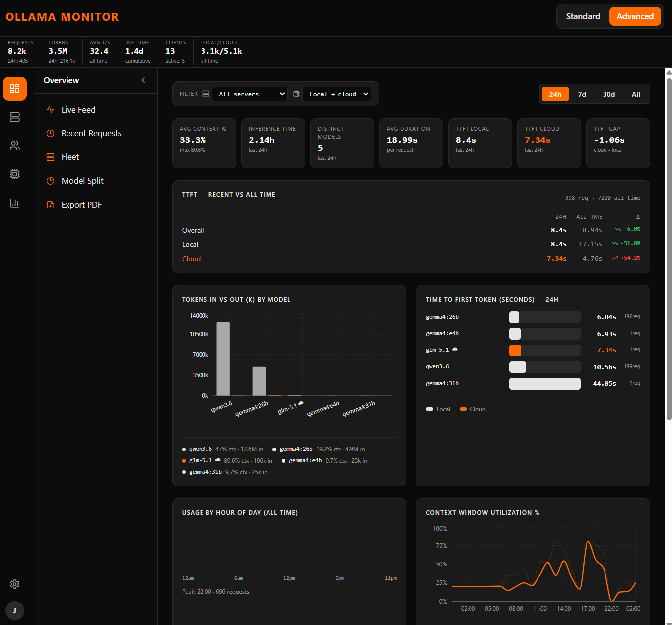The image size is (672, 625).
Task: Click the Live Feed pulse icon
Action: coord(50,110)
